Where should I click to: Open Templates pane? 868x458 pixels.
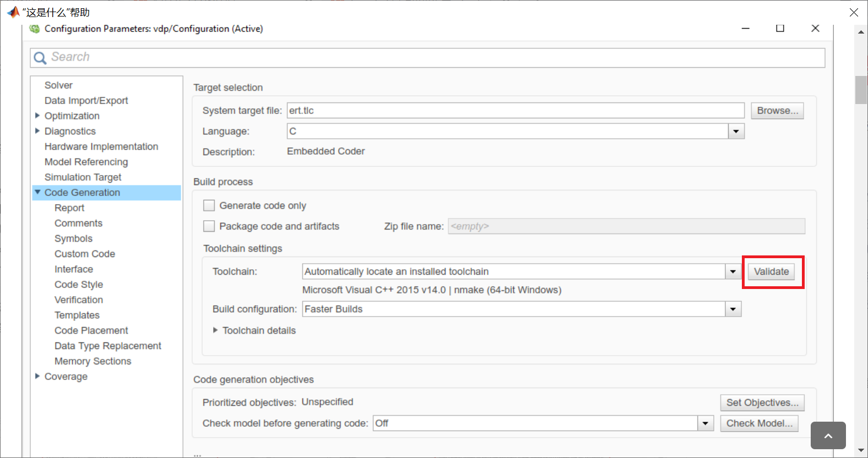tap(77, 315)
